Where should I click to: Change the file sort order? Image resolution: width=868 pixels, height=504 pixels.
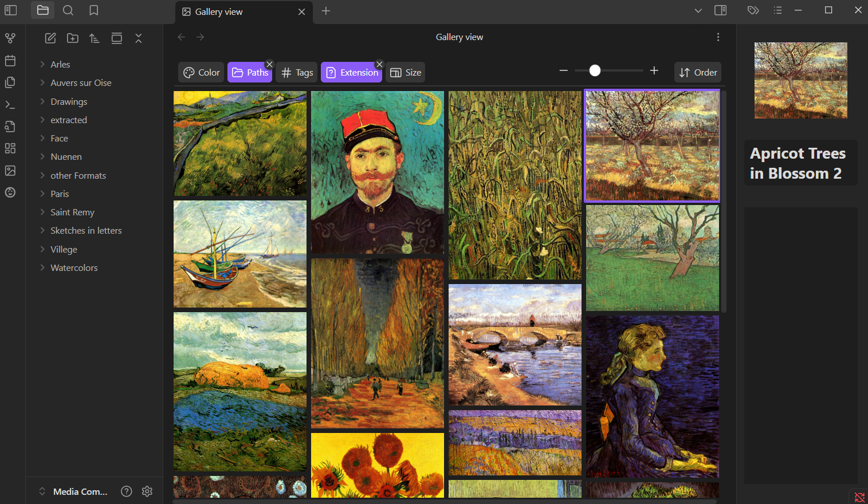95,38
